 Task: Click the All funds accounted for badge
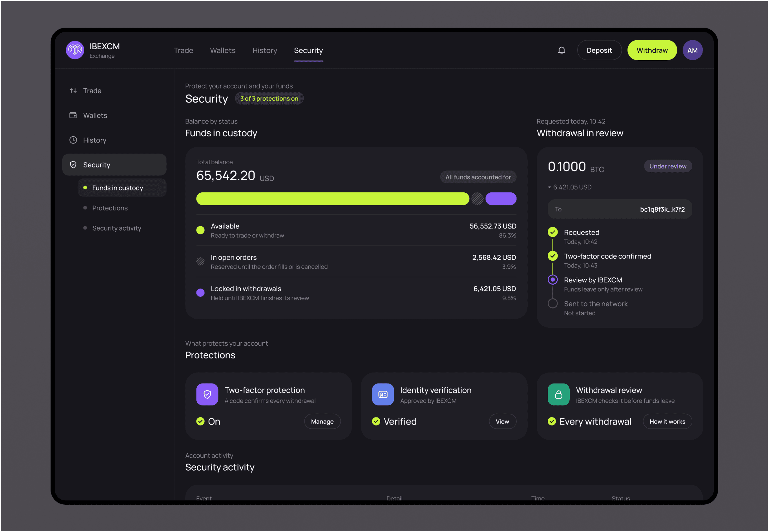coord(478,177)
